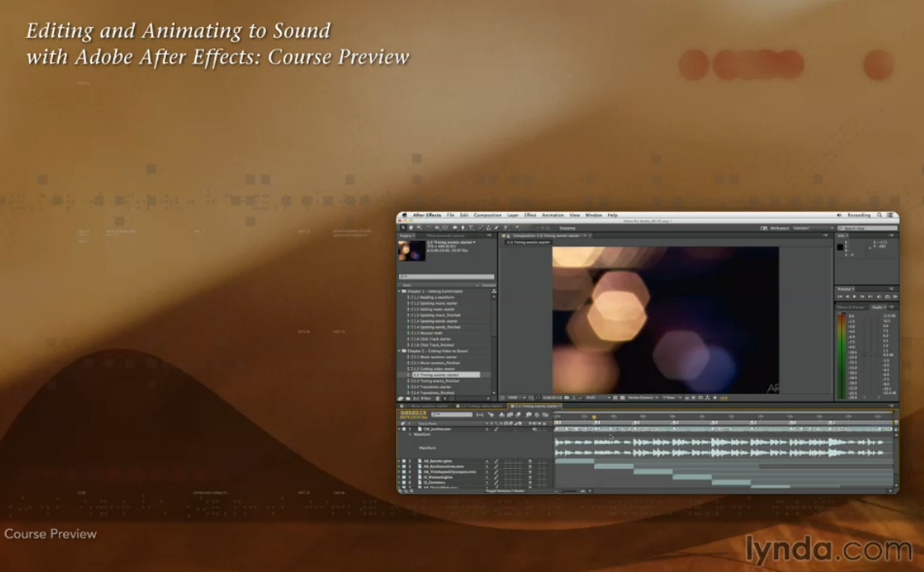The image size is (924, 572).
Task: Click Toggle Switches / Modes button
Action: [505, 490]
